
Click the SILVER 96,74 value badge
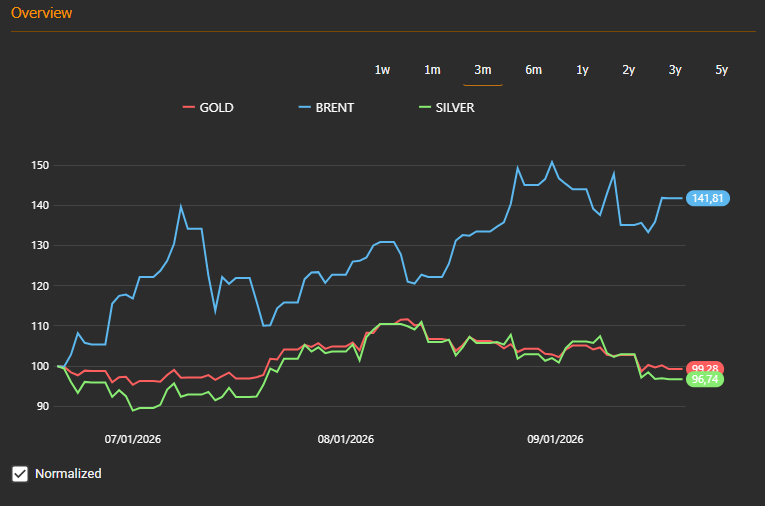tap(705, 380)
